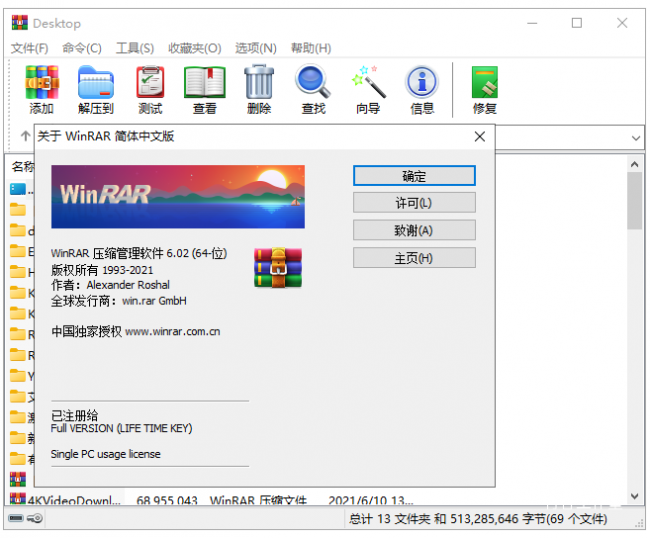Close the About WinRAR dialog
Image resolution: width=650 pixels, height=538 pixels.
[x=480, y=136]
